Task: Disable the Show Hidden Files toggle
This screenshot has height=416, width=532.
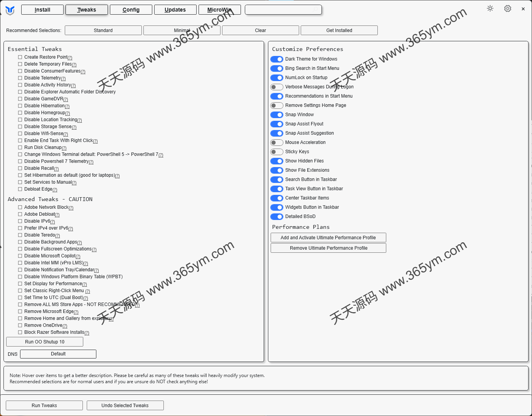Action: (276, 161)
